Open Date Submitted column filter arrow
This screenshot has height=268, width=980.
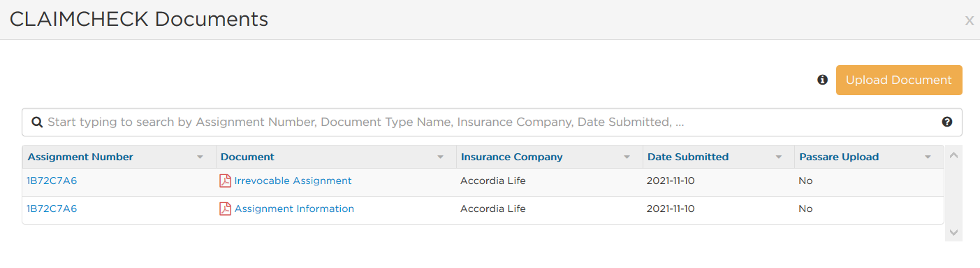click(x=778, y=157)
